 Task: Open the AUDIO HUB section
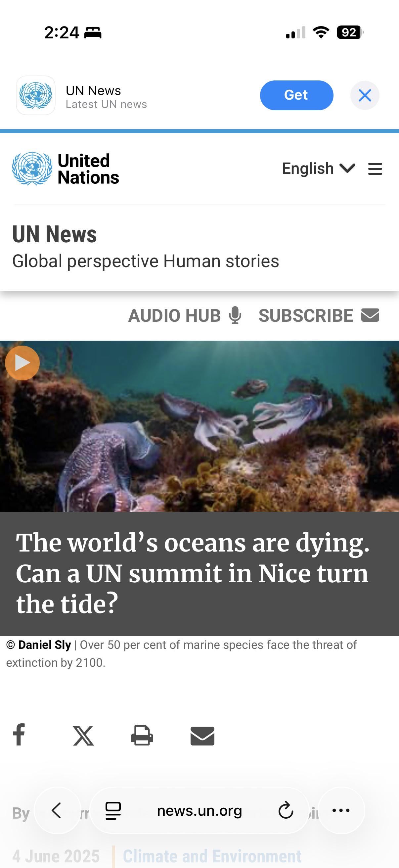(185, 315)
